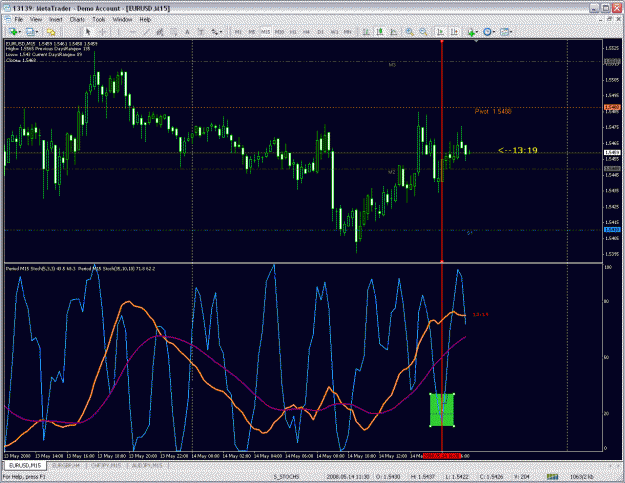The image size is (625, 483).
Task: Switch chart to H1 timeframe
Action: pos(293,32)
